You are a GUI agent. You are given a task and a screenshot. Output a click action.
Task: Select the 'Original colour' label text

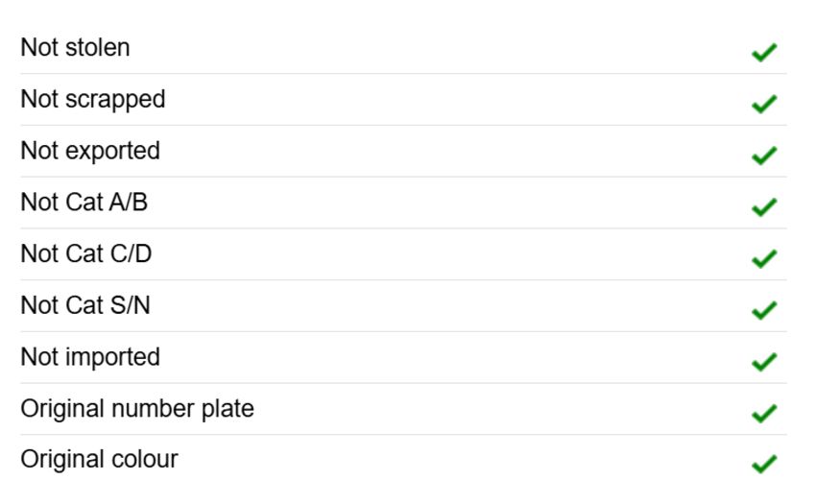click(99, 460)
